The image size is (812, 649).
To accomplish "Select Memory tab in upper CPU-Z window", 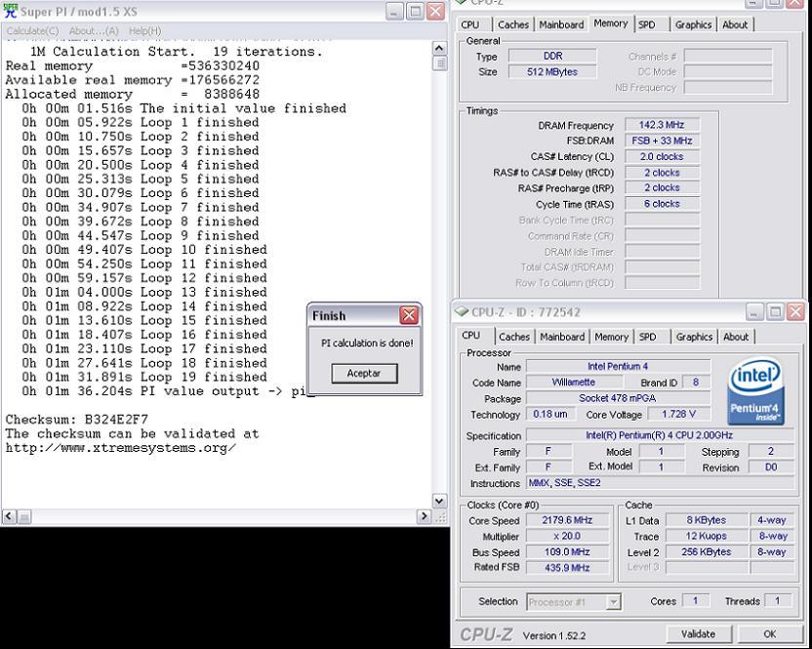I will click(610, 23).
